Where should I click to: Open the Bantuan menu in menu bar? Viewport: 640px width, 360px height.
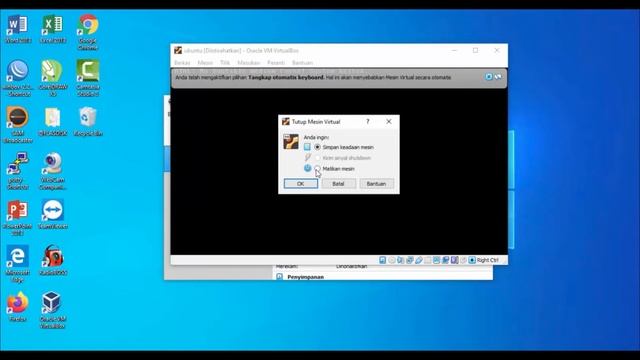pos(302,62)
